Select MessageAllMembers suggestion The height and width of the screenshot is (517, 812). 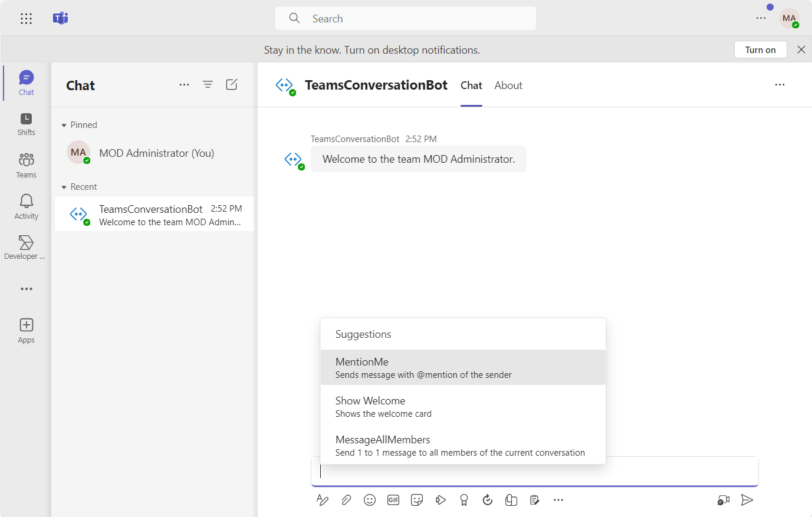[463, 445]
